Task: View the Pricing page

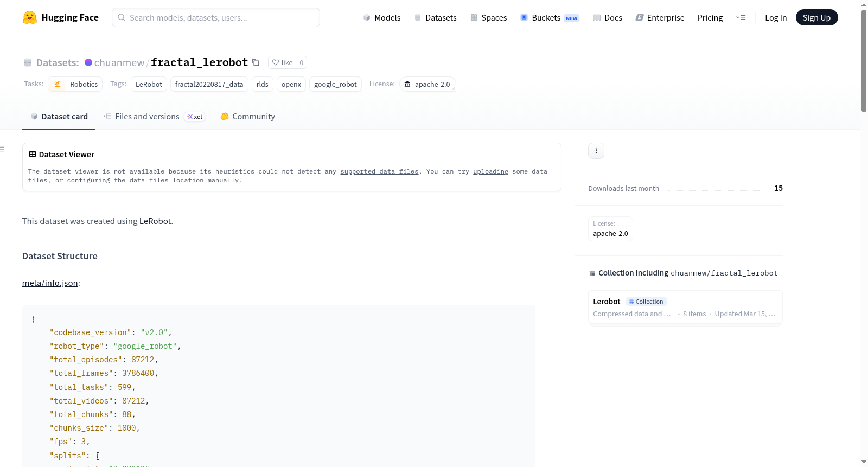Action: tap(710, 17)
